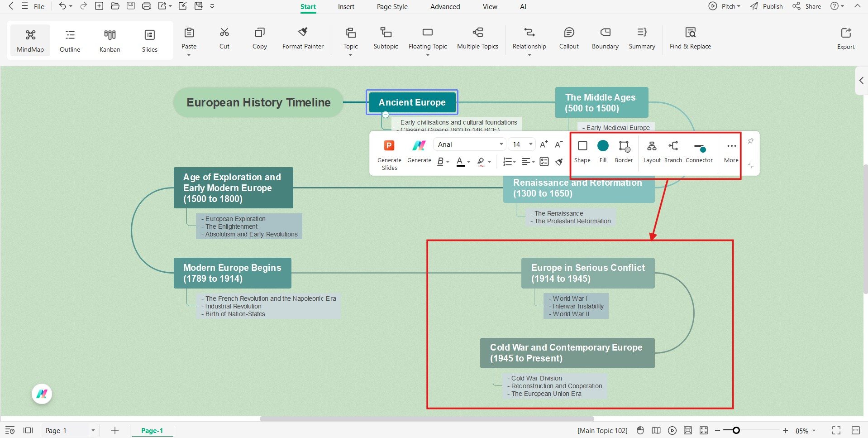Click the clear formatting brush icon
Image resolution: width=868 pixels, height=438 pixels.
click(559, 162)
